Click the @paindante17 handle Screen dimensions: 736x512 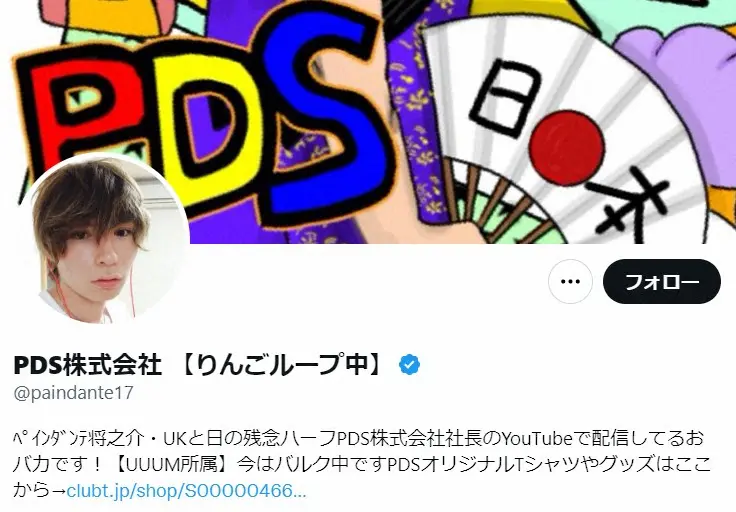pos(74,393)
